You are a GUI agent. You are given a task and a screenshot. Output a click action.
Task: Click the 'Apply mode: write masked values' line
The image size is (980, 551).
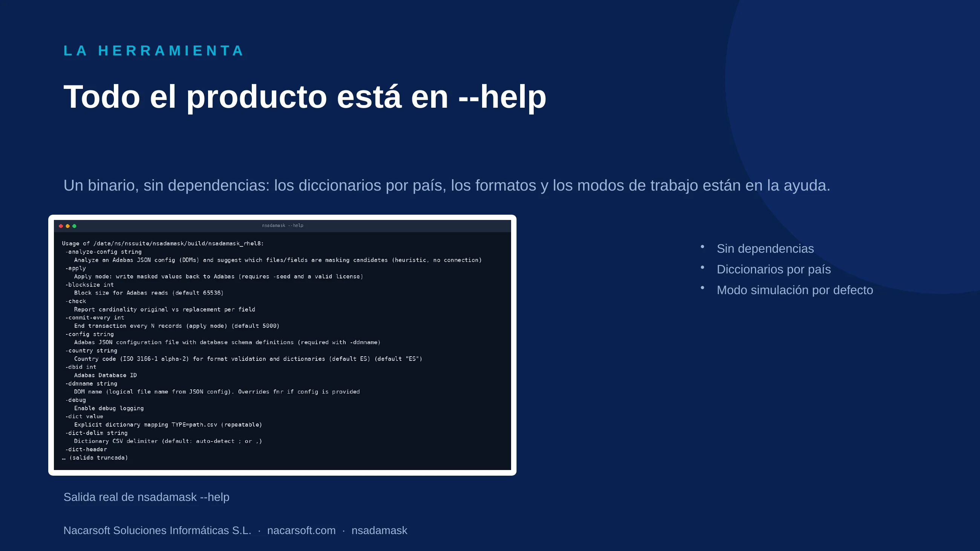pos(218,276)
